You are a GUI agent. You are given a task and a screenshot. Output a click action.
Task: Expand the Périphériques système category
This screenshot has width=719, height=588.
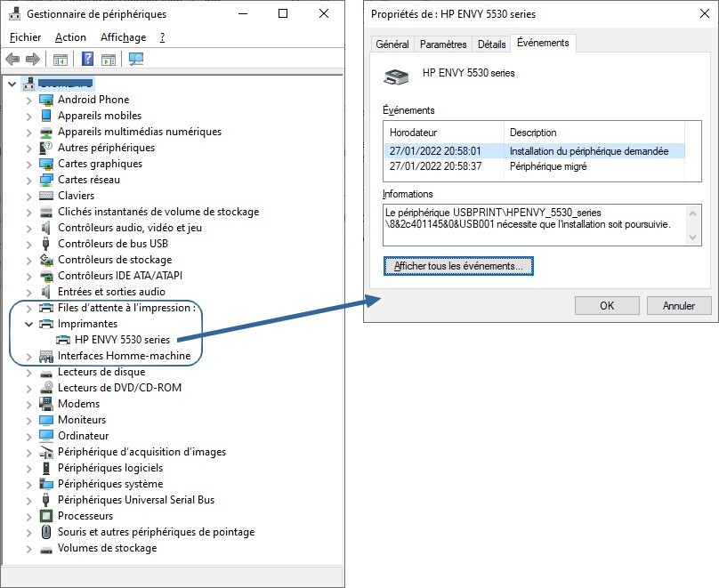click(x=28, y=485)
